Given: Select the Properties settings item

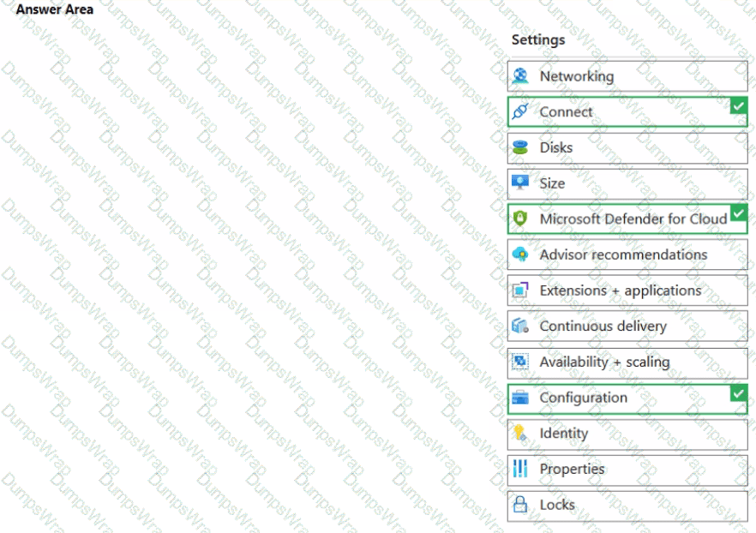Looking at the screenshot, I should [572, 469].
